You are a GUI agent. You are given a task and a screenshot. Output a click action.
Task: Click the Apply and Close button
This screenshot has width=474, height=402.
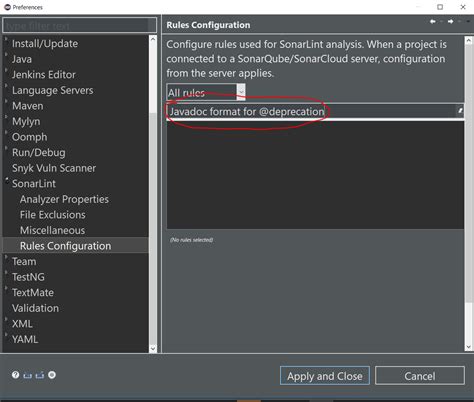point(325,376)
